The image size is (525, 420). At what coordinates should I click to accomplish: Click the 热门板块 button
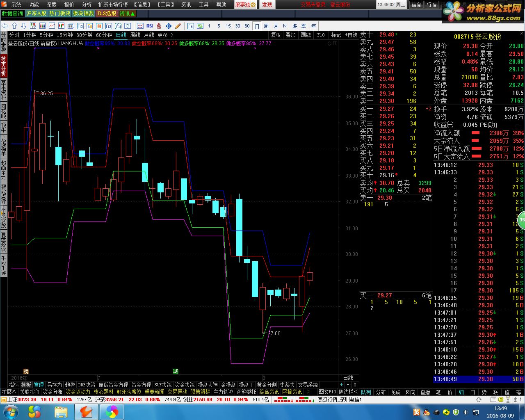tap(60, 14)
